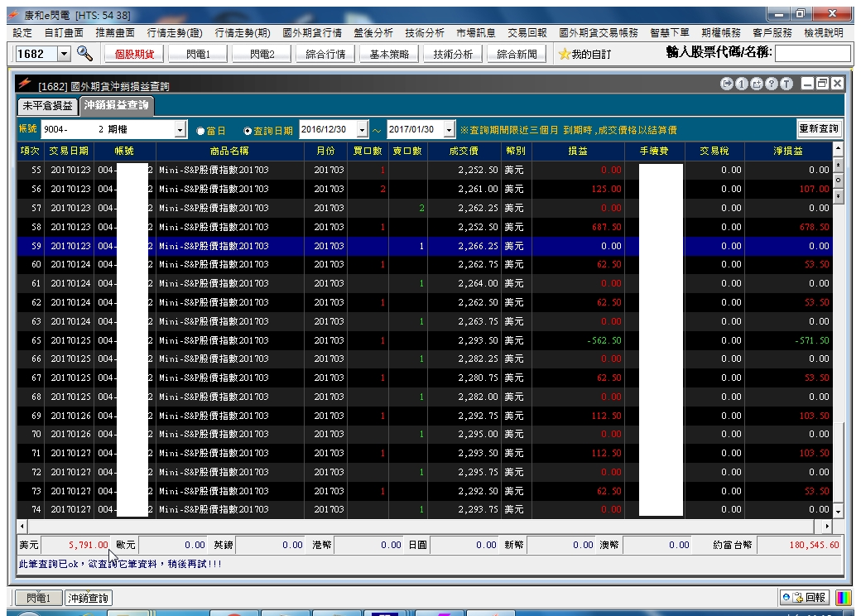861x616 pixels.
Task: Open the 交易回報 menu
Action: (527, 33)
